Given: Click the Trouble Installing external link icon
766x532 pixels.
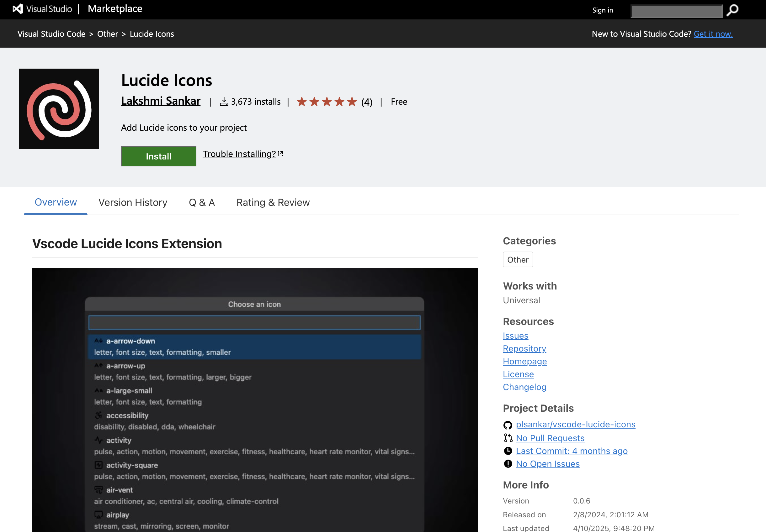Looking at the screenshot, I should click(280, 154).
